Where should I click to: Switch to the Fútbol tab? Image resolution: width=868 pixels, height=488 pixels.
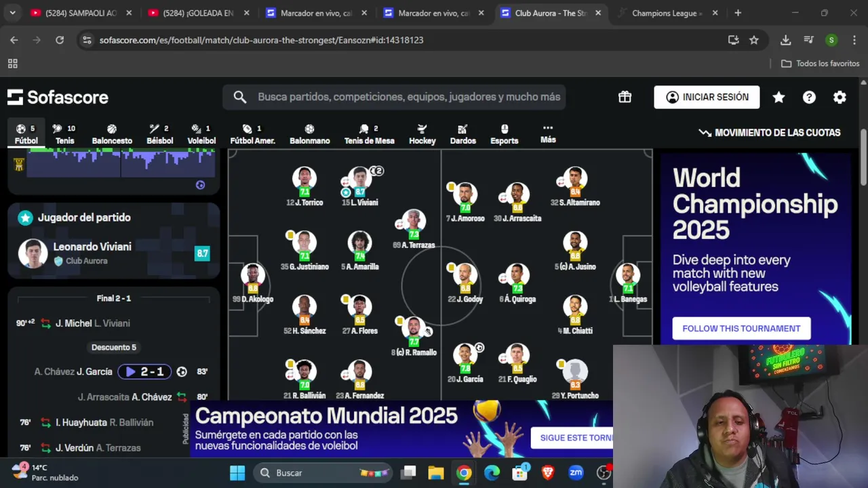(x=26, y=134)
